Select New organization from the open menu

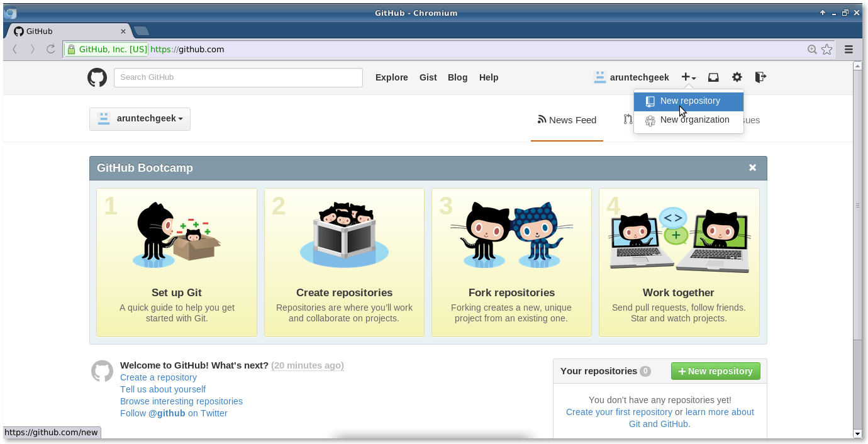tap(695, 119)
